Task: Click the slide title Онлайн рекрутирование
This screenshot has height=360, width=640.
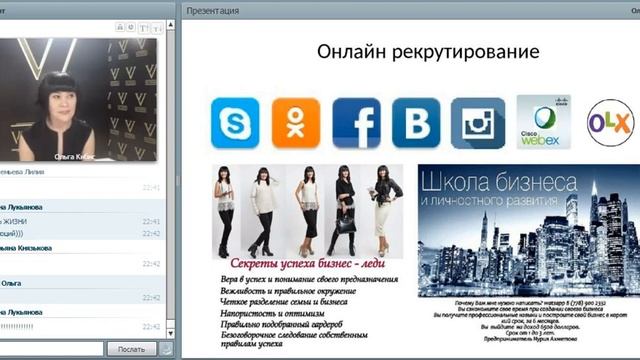Action: pos(428,52)
